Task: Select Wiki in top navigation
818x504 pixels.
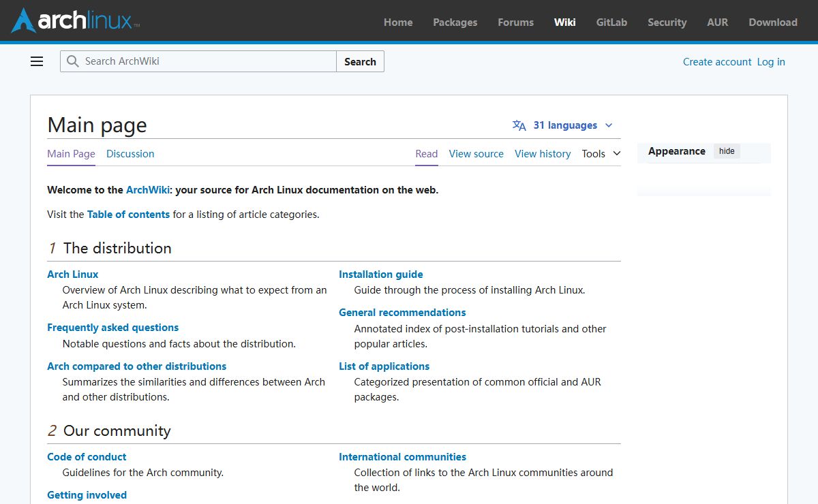Action: [x=564, y=22]
